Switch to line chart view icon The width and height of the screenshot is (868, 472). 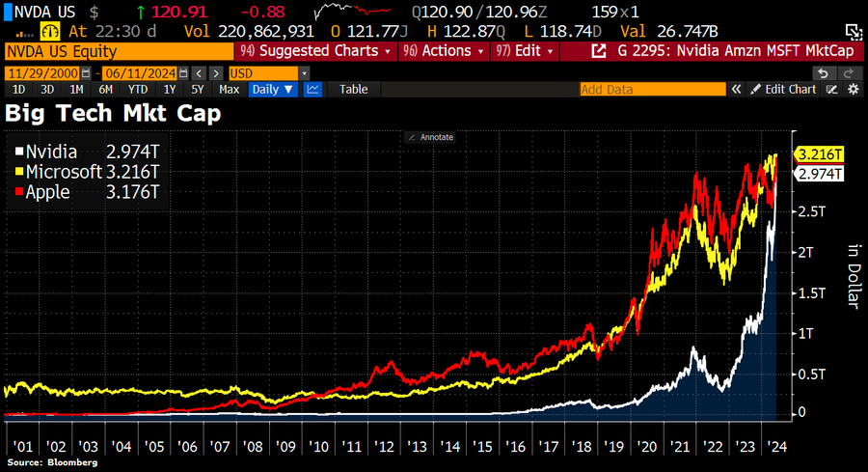coord(312,89)
